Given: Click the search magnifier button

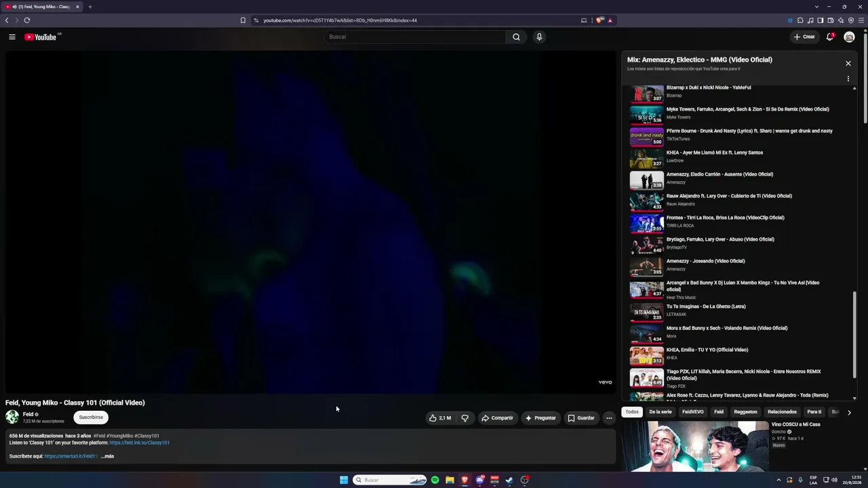Looking at the screenshot, I should [x=516, y=37].
